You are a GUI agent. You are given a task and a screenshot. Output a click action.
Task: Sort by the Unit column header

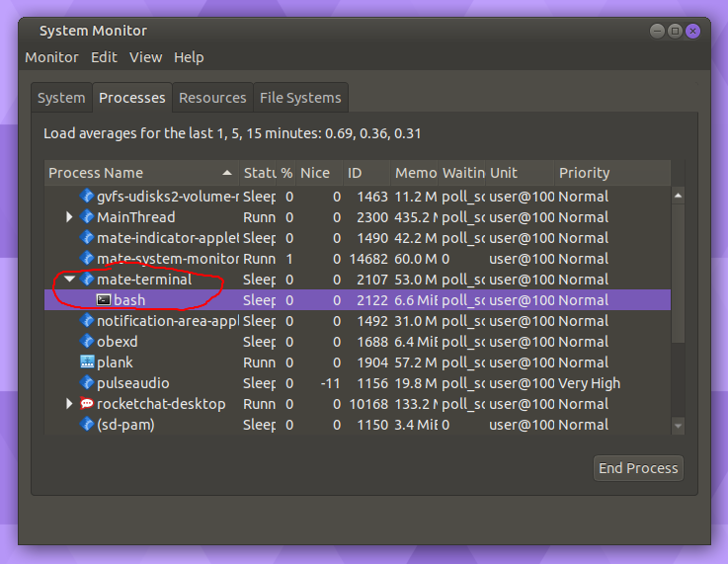click(x=520, y=173)
